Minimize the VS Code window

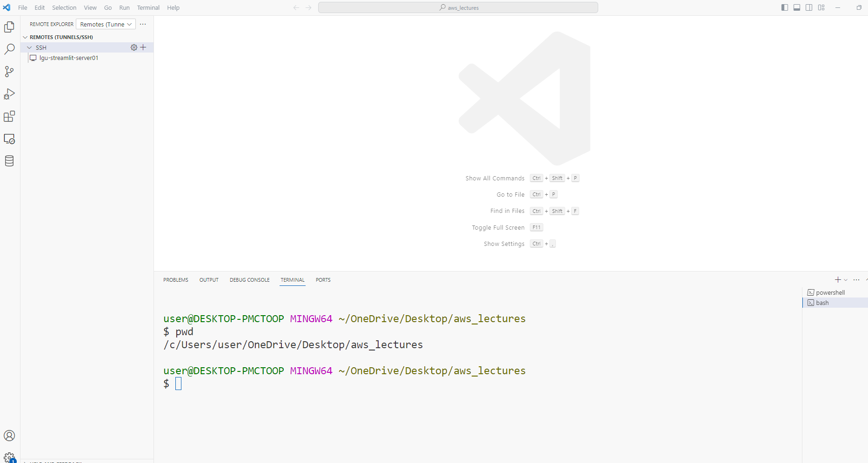point(838,7)
